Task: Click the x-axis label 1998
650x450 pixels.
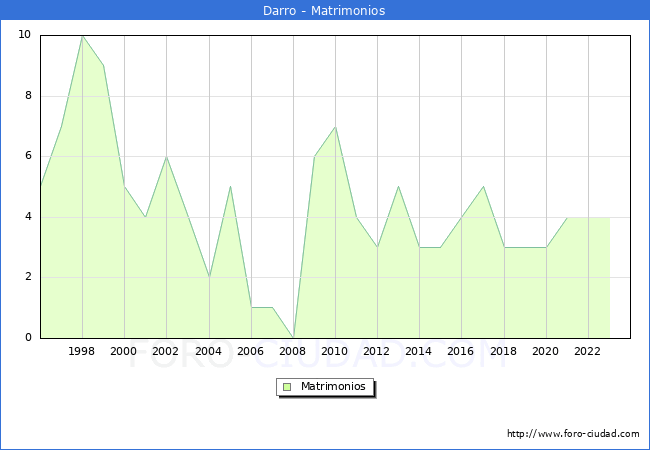Action: (81, 351)
